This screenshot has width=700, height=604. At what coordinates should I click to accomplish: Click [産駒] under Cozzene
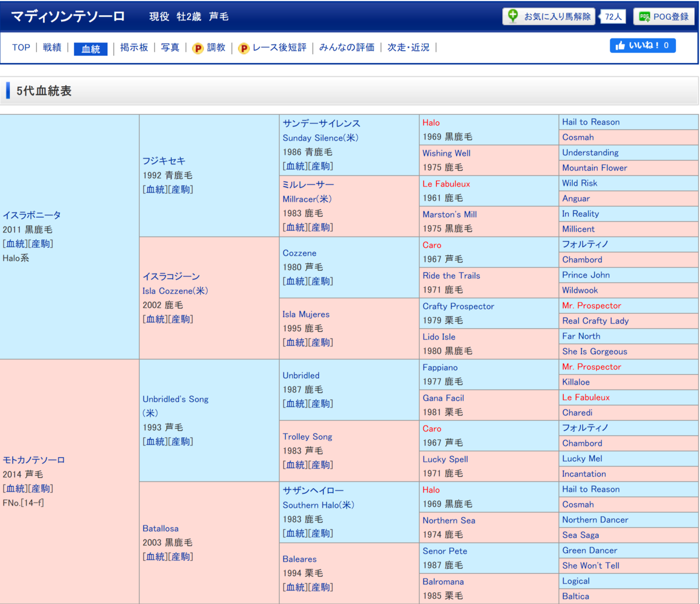320,281
